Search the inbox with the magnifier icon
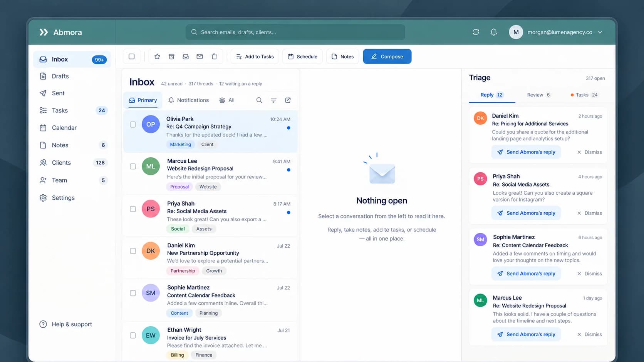Image resolution: width=644 pixels, height=362 pixels. click(x=259, y=100)
